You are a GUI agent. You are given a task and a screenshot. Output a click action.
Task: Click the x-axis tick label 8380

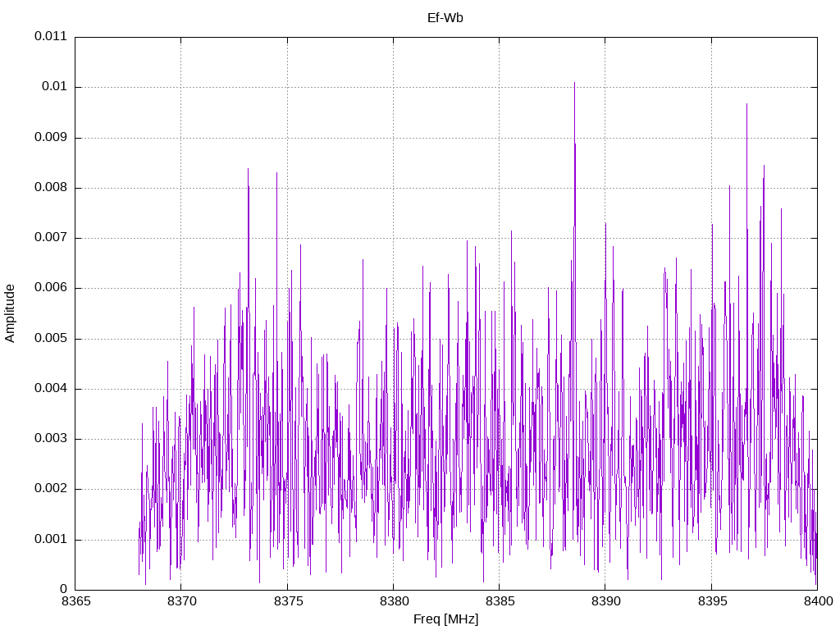point(395,601)
